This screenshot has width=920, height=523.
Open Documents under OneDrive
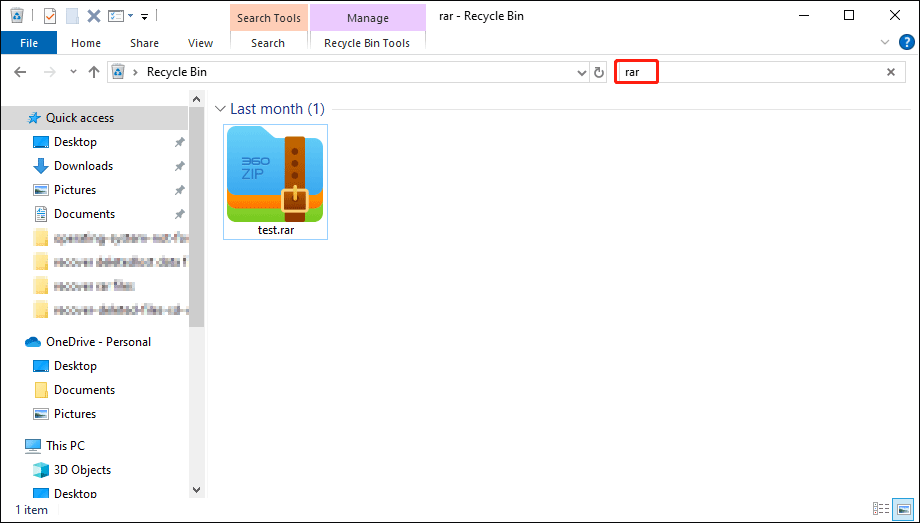84,390
